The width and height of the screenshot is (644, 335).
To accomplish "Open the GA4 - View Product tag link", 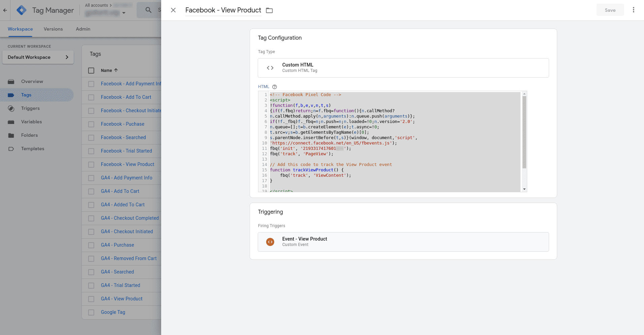I will point(121,299).
